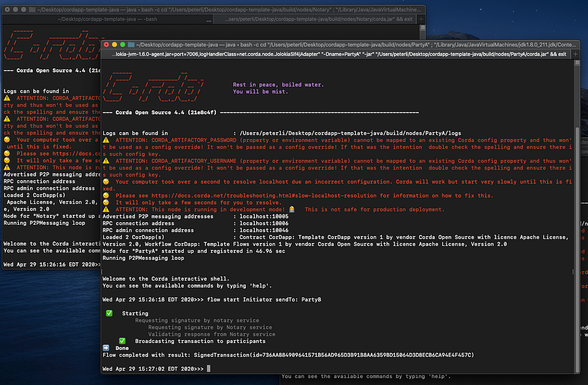
Task: Click the folder proxy icon in PartyA window title
Action: tap(131, 45)
